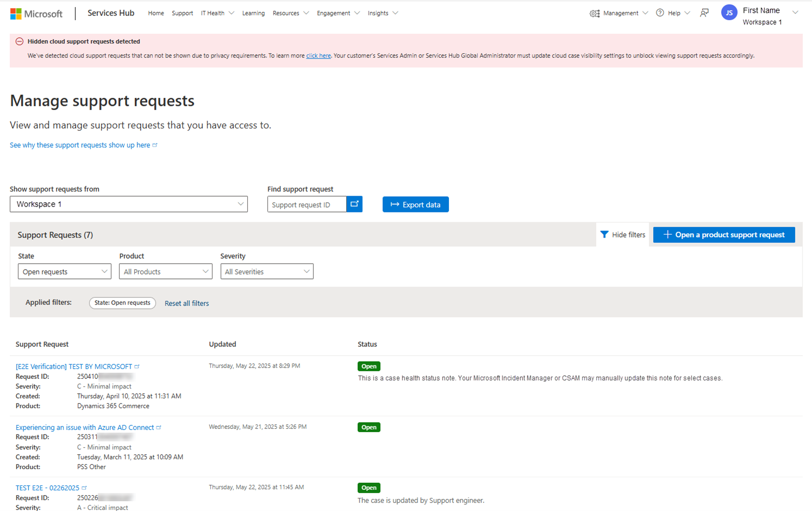
Task: Click the JS user avatar
Action: [x=729, y=13]
